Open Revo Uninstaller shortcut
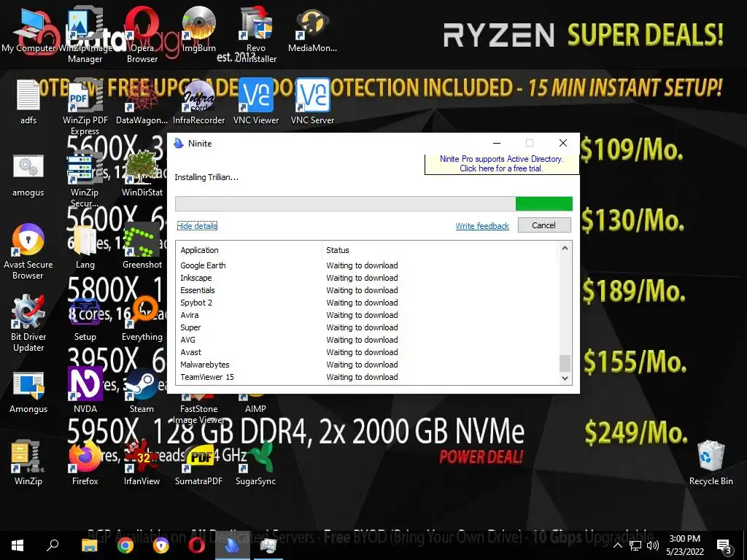The width and height of the screenshot is (747, 560). 256,36
